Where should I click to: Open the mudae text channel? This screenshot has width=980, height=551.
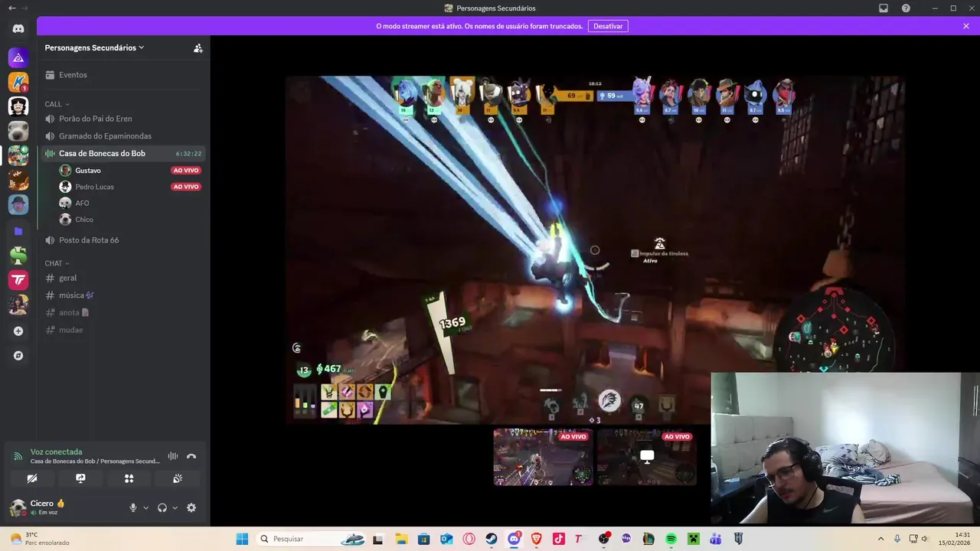122,330
